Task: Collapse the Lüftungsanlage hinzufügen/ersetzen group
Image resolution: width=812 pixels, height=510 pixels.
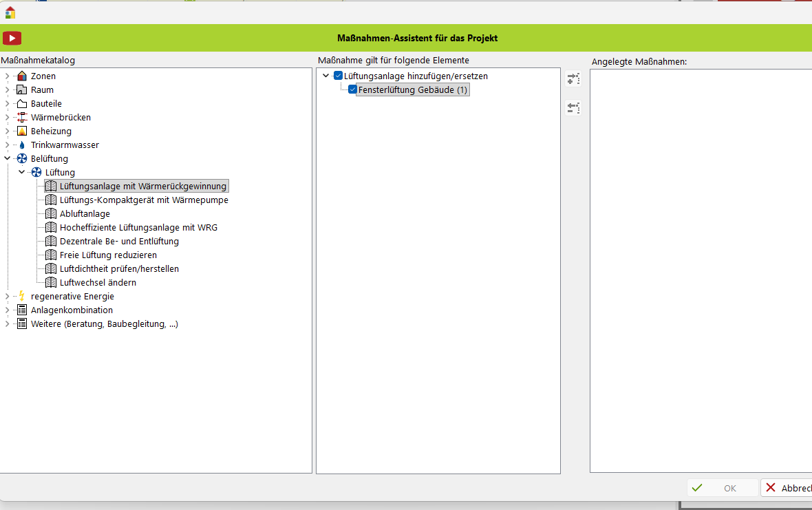Action: pyautogui.click(x=326, y=76)
